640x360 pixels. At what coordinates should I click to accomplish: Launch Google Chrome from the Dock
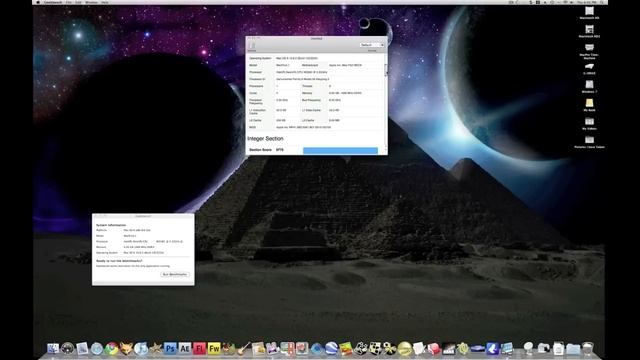click(x=111, y=348)
